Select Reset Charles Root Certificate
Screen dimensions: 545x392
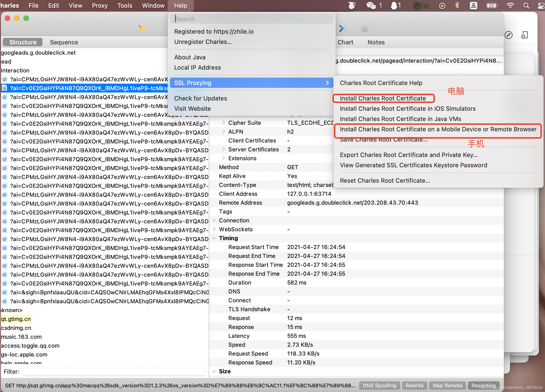(x=385, y=181)
